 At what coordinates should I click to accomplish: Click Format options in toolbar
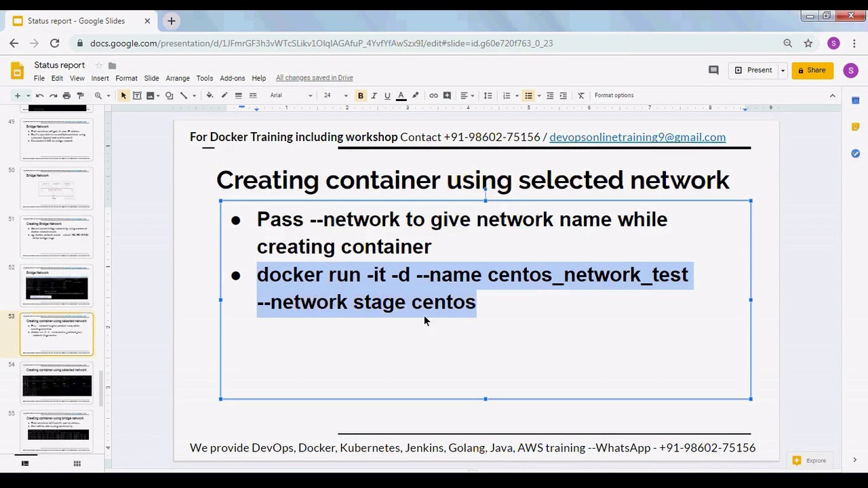(614, 96)
